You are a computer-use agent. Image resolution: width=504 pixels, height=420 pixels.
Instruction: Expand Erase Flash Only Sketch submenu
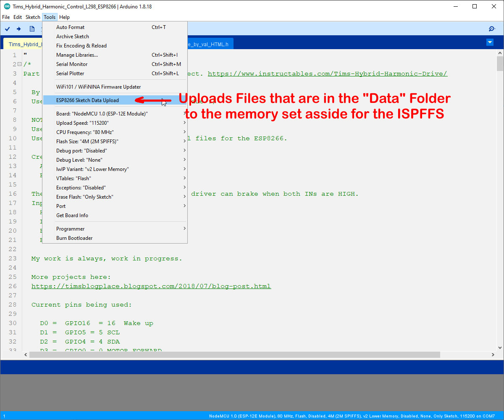(x=115, y=197)
